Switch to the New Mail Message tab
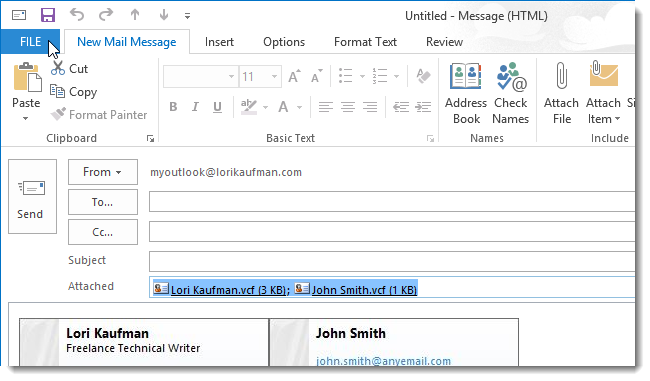The width and height of the screenshot is (650, 381). click(x=127, y=42)
